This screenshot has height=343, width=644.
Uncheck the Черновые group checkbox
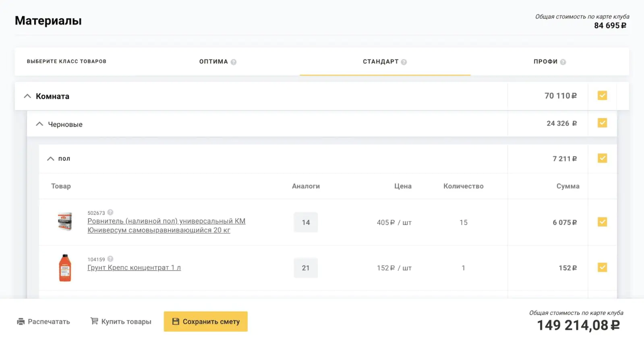click(602, 123)
